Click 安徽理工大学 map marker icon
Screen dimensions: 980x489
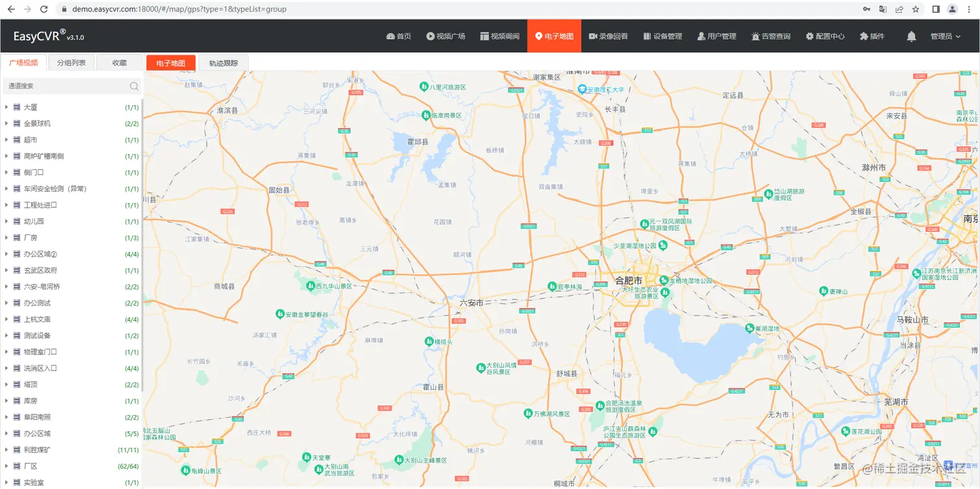(x=582, y=89)
